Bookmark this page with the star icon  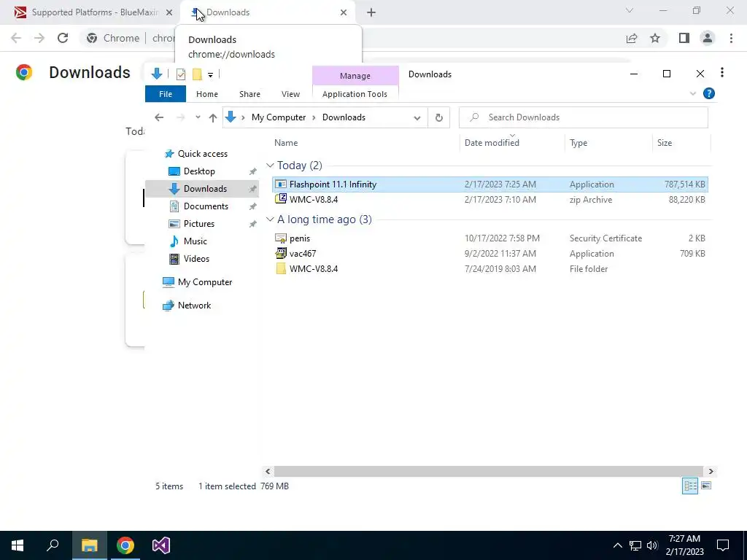(x=655, y=38)
